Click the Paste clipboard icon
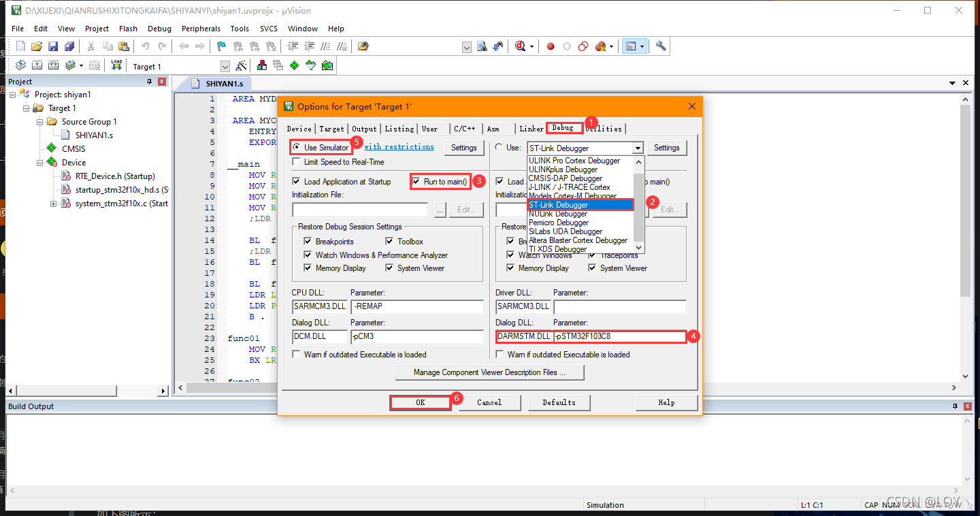980x516 pixels. pos(123,46)
